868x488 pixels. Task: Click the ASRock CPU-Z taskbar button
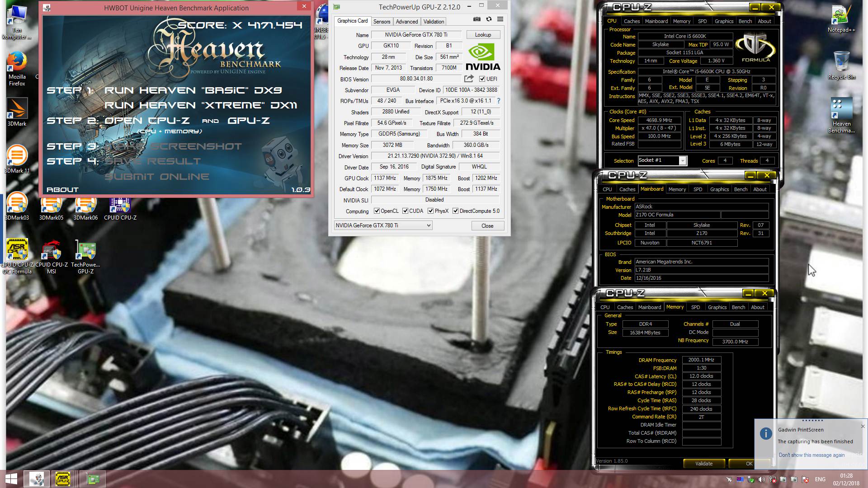63,479
